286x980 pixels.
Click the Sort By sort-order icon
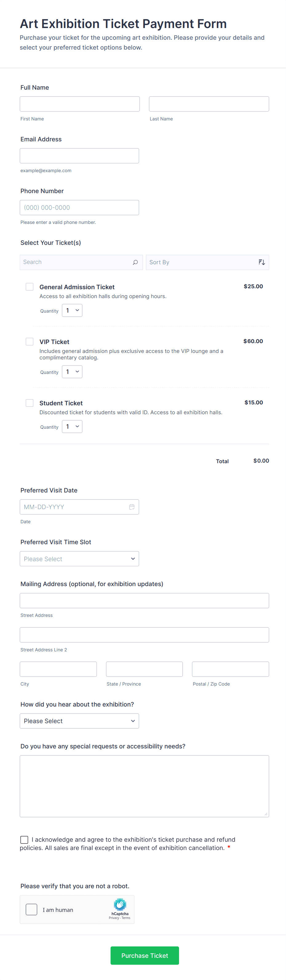262,262
